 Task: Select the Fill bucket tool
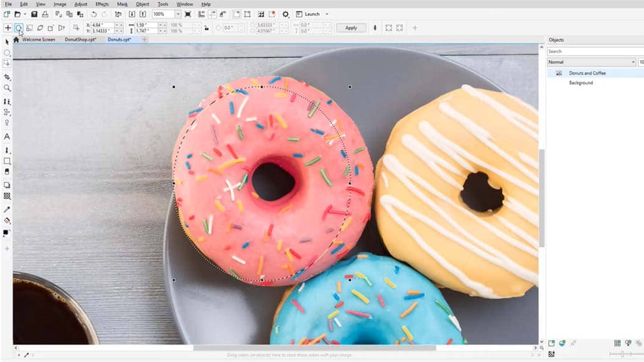tap(7, 221)
